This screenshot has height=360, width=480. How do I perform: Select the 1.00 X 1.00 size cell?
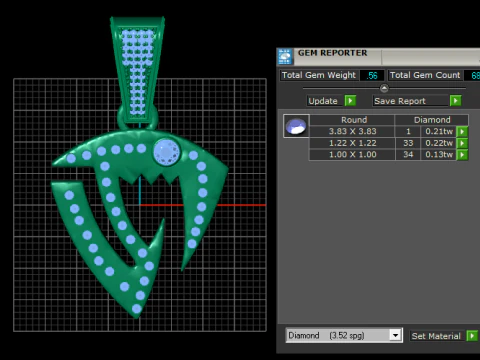pos(352,155)
